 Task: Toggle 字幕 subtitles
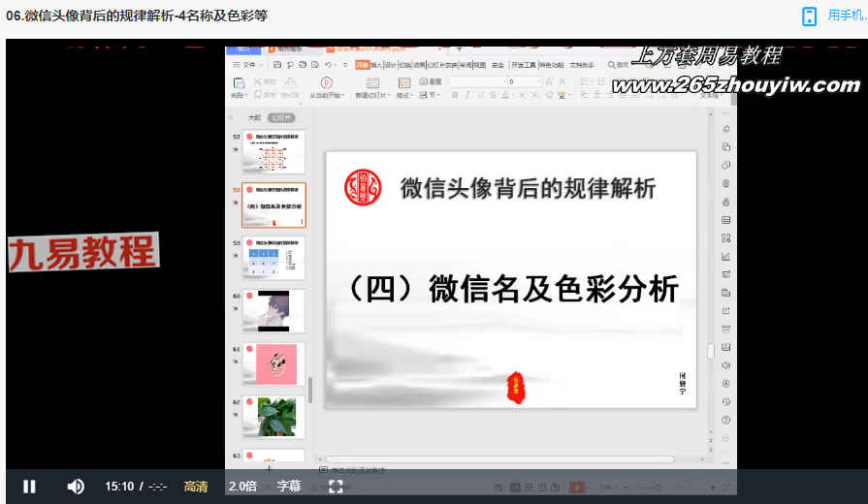coord(289,487)
